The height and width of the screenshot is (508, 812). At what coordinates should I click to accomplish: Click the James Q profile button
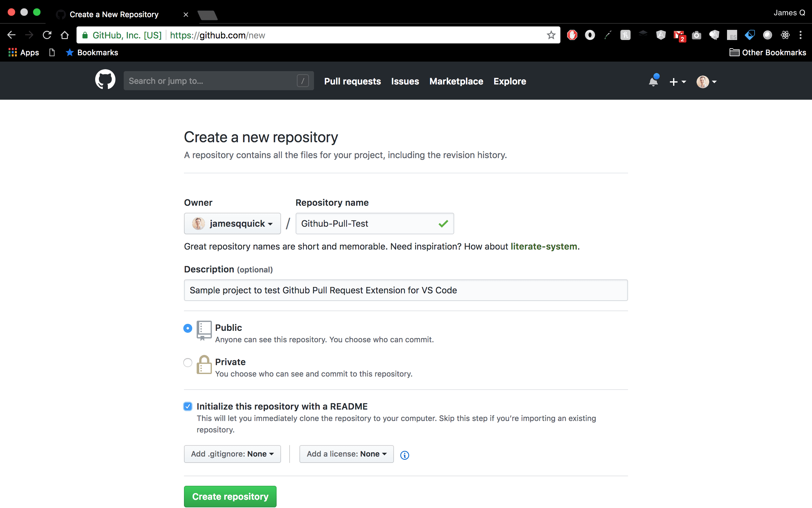pyautogui.click(x=789, y=13)
